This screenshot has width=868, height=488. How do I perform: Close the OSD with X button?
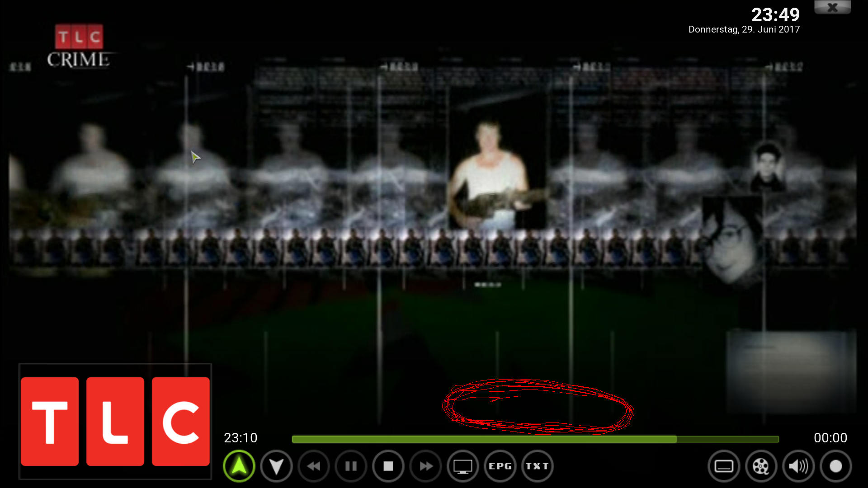coord(833,7)
